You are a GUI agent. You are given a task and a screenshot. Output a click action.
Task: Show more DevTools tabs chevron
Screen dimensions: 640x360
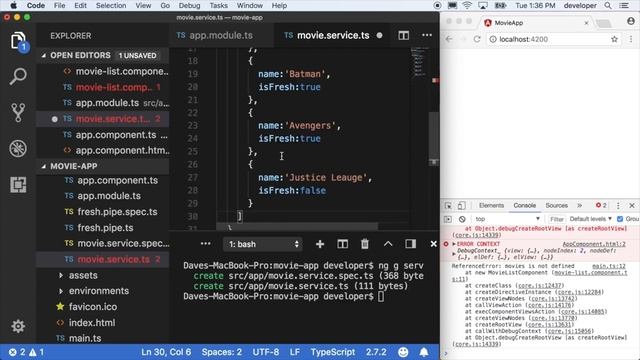click(580, 206)
